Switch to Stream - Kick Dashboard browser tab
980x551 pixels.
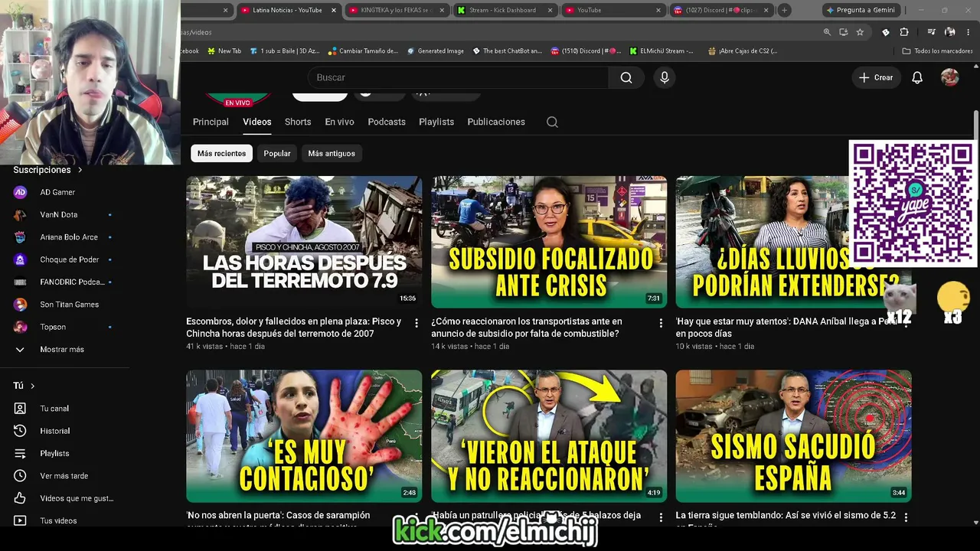pos(505,10)
